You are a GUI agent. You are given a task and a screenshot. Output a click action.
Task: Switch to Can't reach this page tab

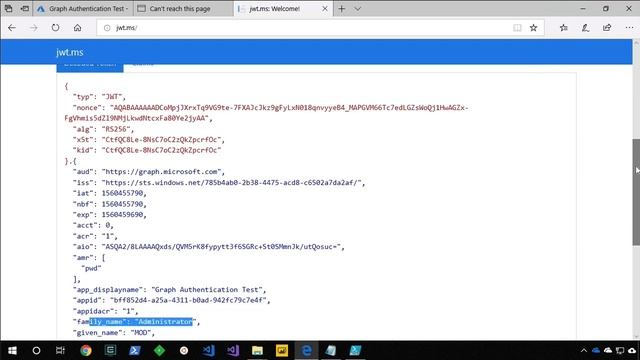[184, 9]
